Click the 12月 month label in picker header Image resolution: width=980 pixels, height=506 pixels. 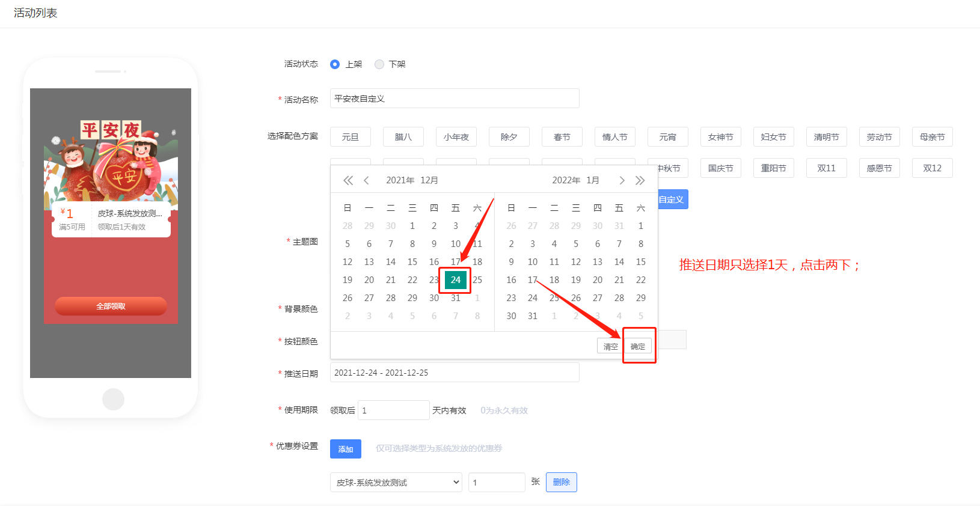429,180
